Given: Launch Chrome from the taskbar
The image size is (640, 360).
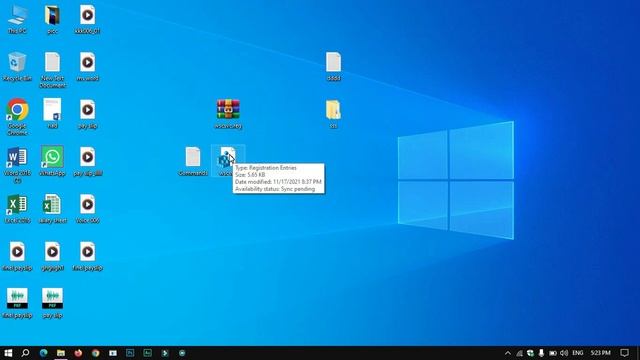Looking at the screenshot, I should [x=96, y=353].
